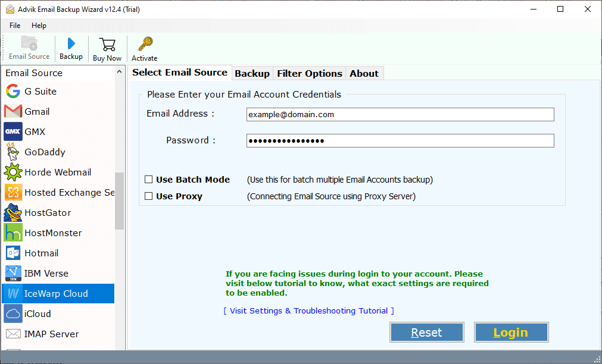Click the Email Address input field

[400, 114]
